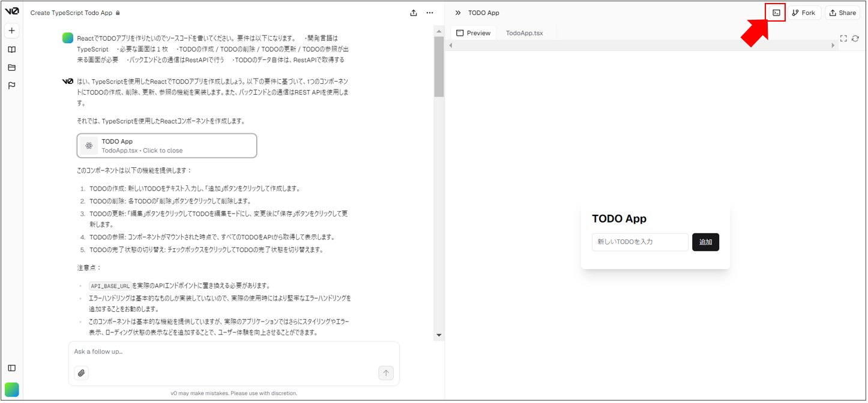Click the user message avatar icon
The height and width of the screenshot is (403, 868).
[x=68, y=38]
